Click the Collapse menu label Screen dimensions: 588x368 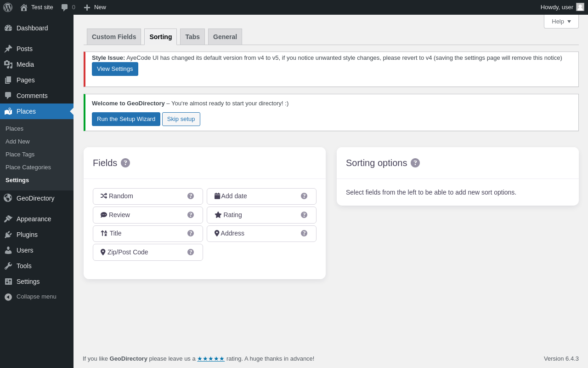(x=36, y=297)
